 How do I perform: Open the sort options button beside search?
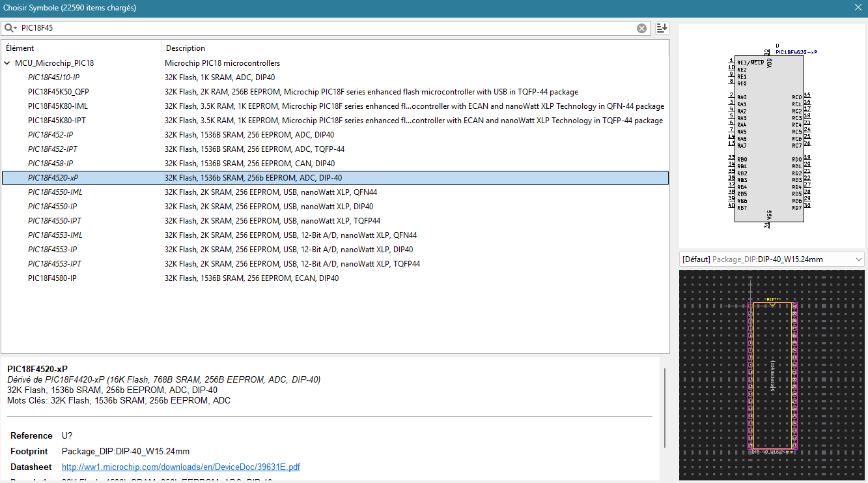coord(662,28)
